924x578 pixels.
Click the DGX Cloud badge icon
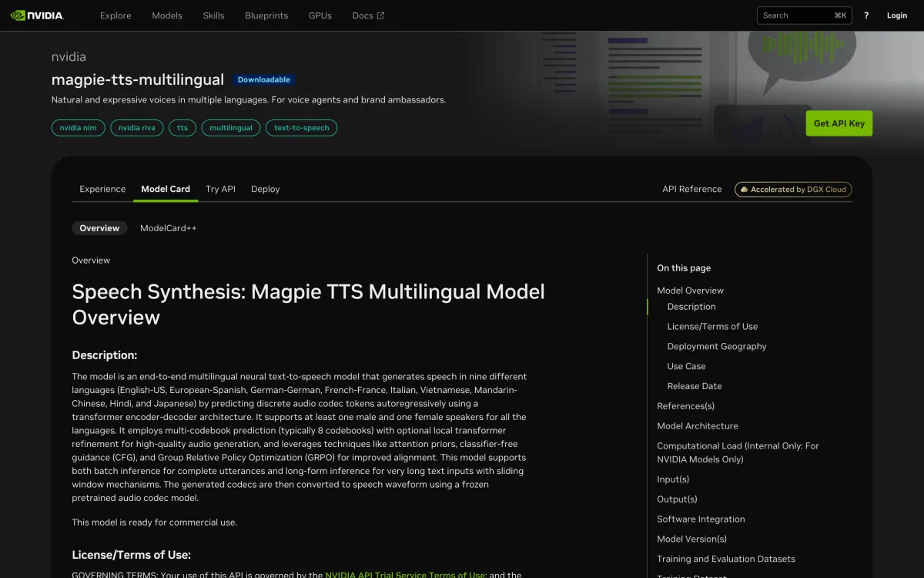pyautogui.click(x=744, y=190)
